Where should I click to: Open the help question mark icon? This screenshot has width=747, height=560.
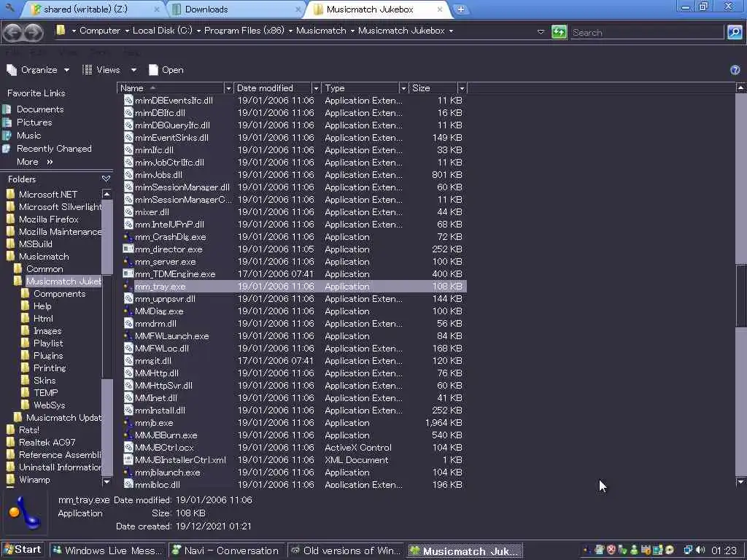point(735,70)
